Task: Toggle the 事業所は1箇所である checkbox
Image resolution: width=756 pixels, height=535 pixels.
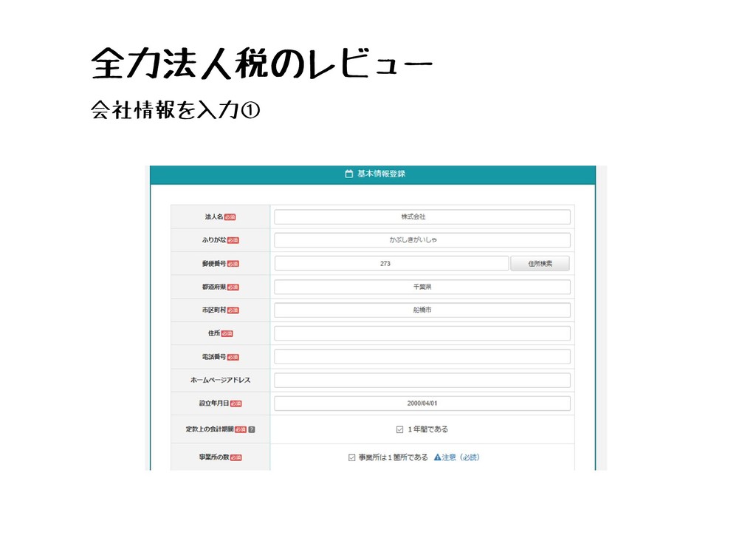Action: point(352,457)
